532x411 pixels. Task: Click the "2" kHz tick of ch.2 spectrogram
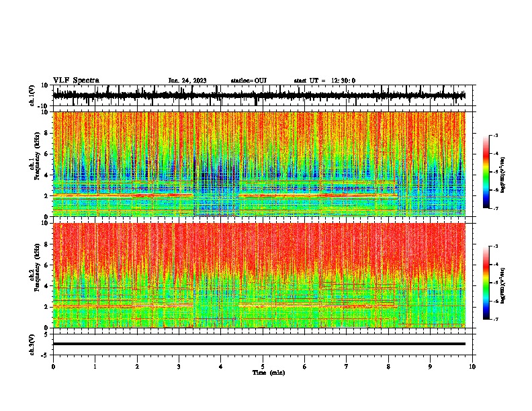coord(46,307)
